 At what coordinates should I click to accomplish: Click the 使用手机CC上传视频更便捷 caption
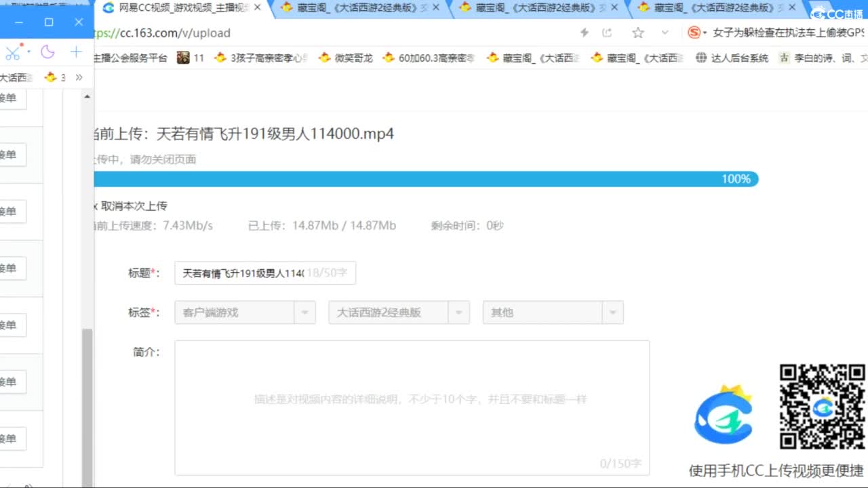click(776, 470)
